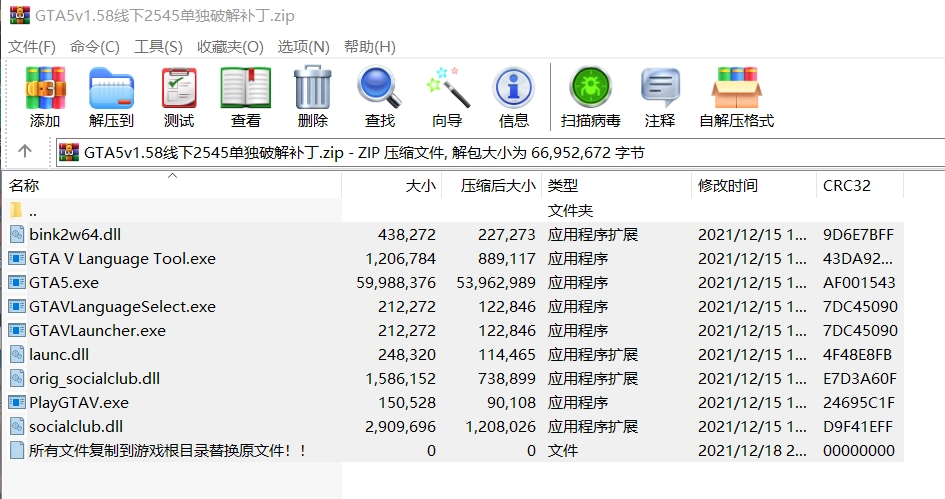
Task: Click the archive path address field
Action: coord(500,152)
